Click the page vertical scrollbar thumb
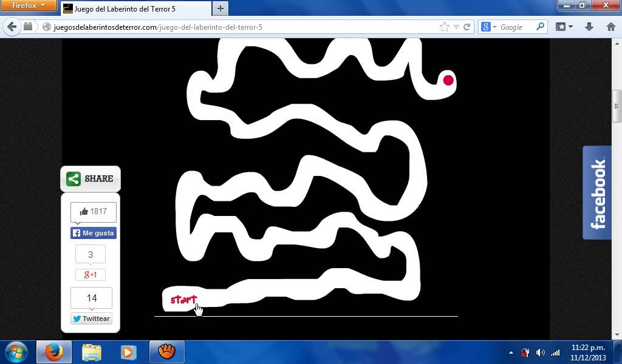Image resolution: width=622 pixels, height=364 pixels. click(617, 106)
